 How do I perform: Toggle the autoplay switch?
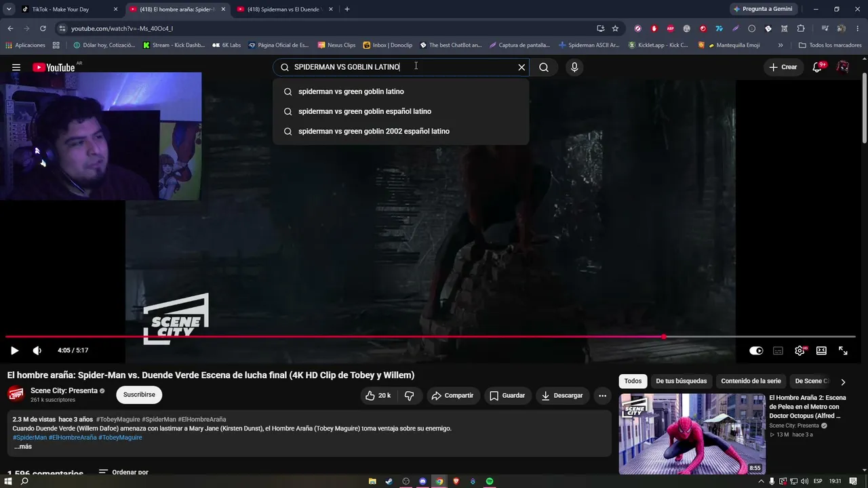click(x=756, y=350)
